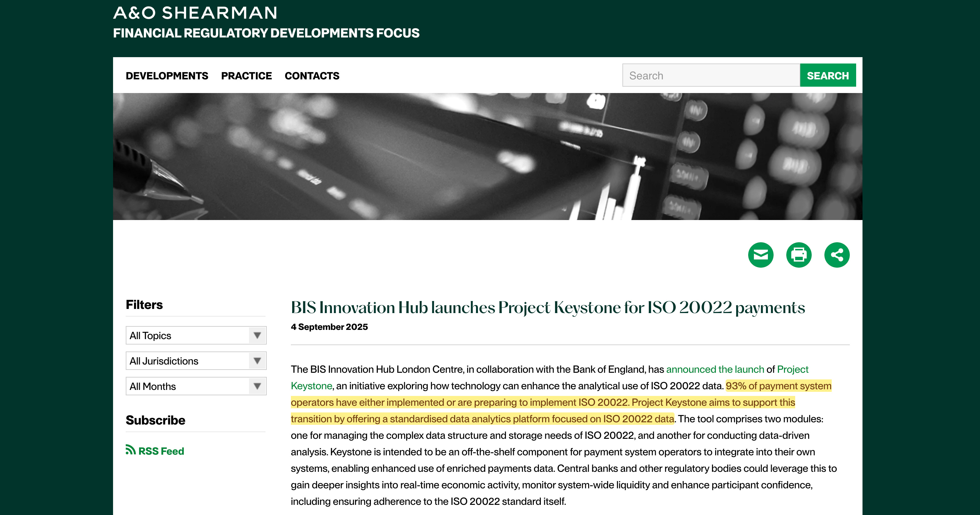Screen dimensions: 980x515
Task: Click the Financial Regulatory Developments Focus heading
Action: [x=266, y=33]
